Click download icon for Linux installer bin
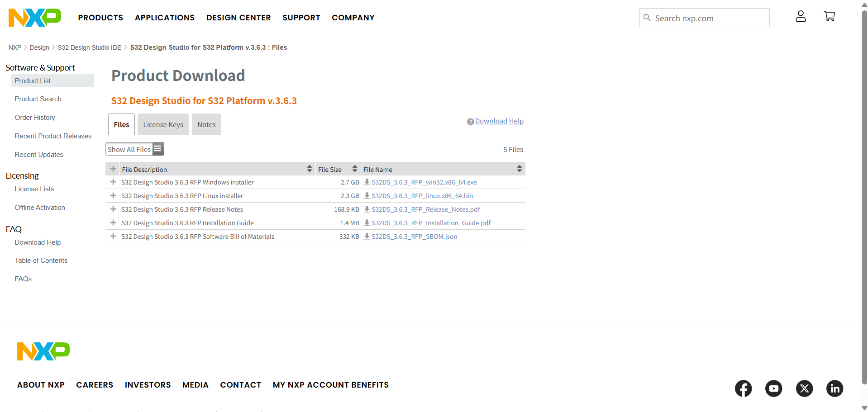 click(367, 195)
